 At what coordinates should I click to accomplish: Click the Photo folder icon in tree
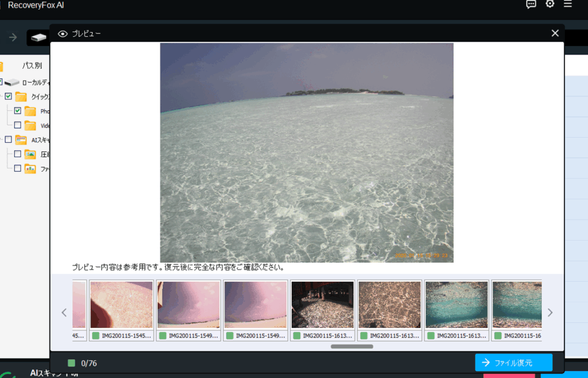tap(30, 111)
